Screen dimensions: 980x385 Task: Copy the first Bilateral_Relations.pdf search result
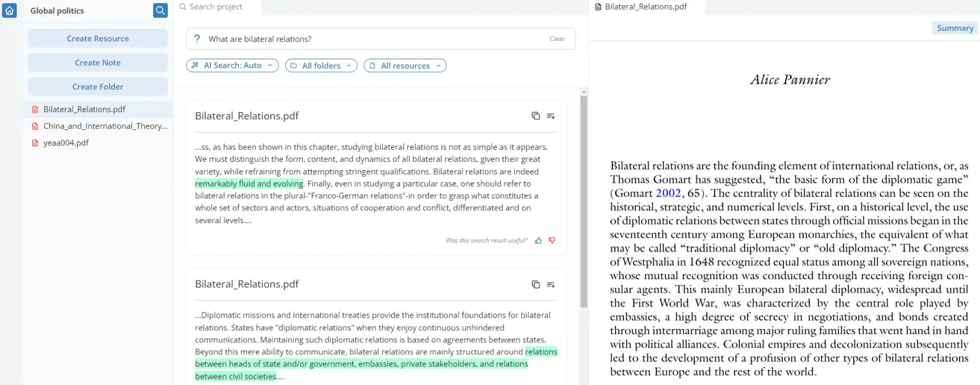click(x=535, y=116)
